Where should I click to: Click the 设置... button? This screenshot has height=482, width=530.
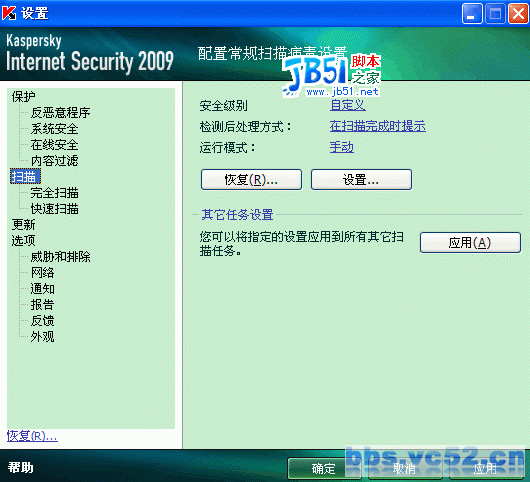tap(361, 179)
